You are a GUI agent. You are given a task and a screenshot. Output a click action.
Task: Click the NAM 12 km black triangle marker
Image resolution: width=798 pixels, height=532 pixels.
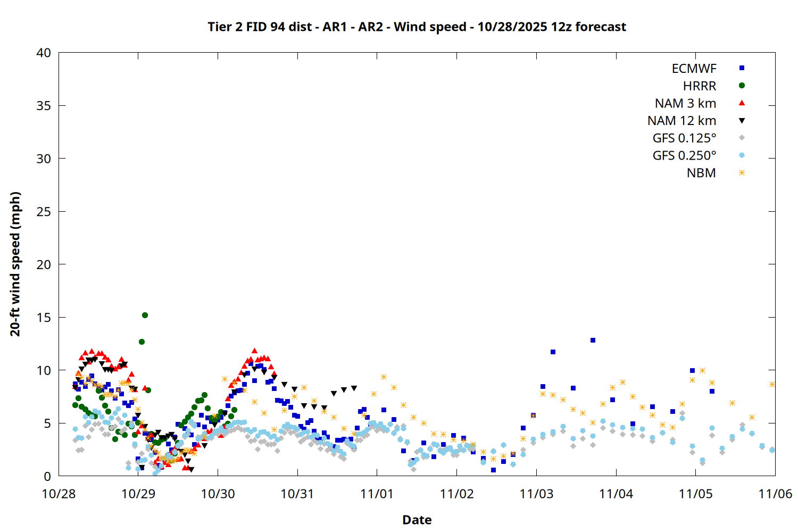742,121
